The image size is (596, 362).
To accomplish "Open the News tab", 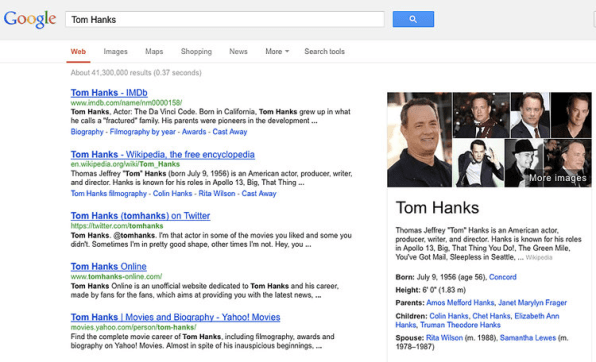I will pos(238,51).
